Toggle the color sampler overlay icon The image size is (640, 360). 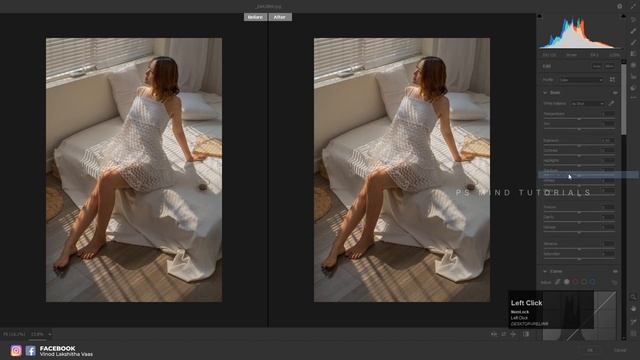point(633,322)
